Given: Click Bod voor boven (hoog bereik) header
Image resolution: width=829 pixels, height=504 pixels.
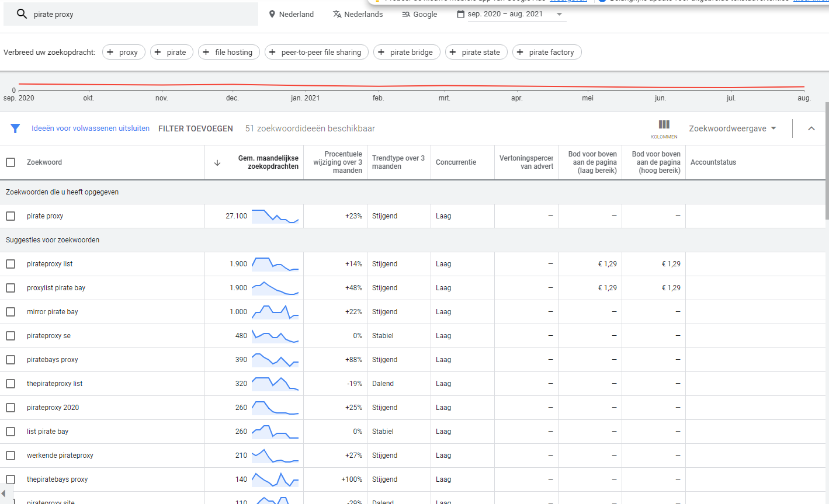Looking at the screenshot, I should tap(656, 162).
